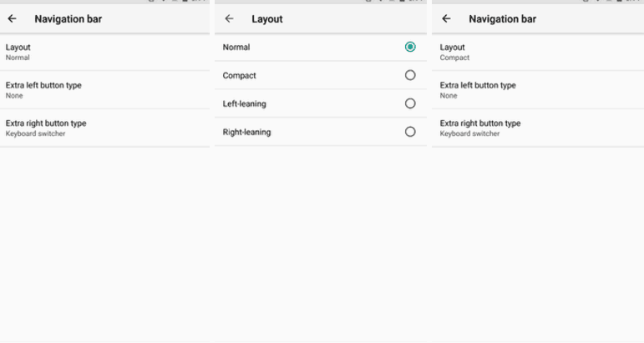Tap the Left-leaning text option
Image resolution: width=644 pixels, height=343 pixels.
point(244,104)
